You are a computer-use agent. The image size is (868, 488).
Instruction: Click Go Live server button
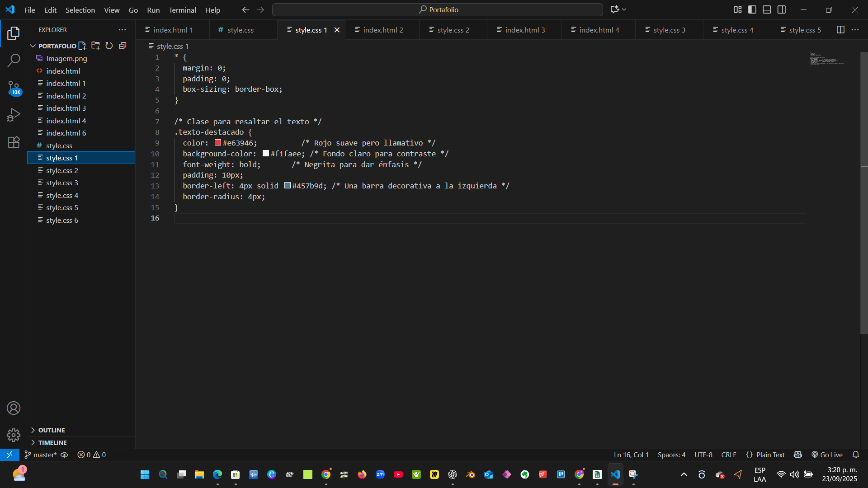(x=827, y=455)
